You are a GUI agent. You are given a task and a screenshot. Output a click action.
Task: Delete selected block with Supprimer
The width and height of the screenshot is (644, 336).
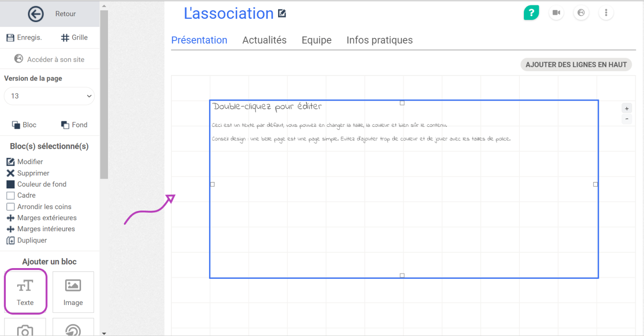[10, 173]
